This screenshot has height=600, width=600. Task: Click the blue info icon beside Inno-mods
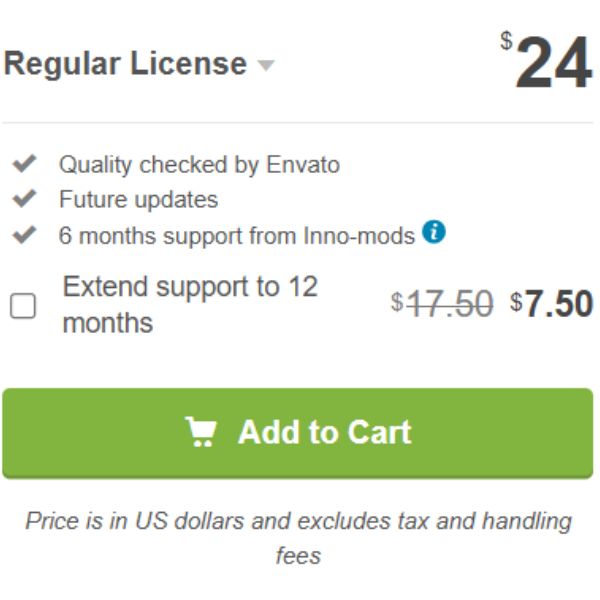(x=434, y=232)
